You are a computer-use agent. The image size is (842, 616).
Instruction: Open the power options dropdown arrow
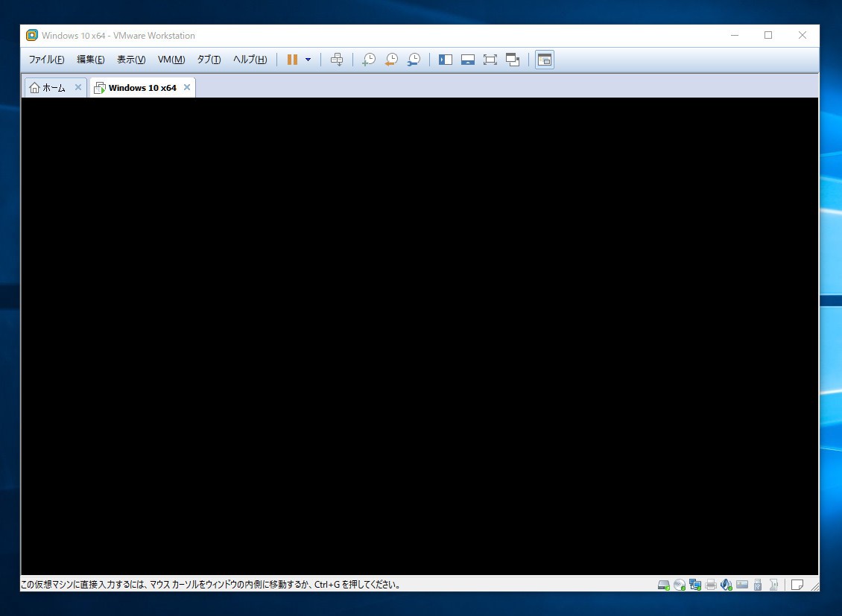pyautogui.click(x=308, y=60)
